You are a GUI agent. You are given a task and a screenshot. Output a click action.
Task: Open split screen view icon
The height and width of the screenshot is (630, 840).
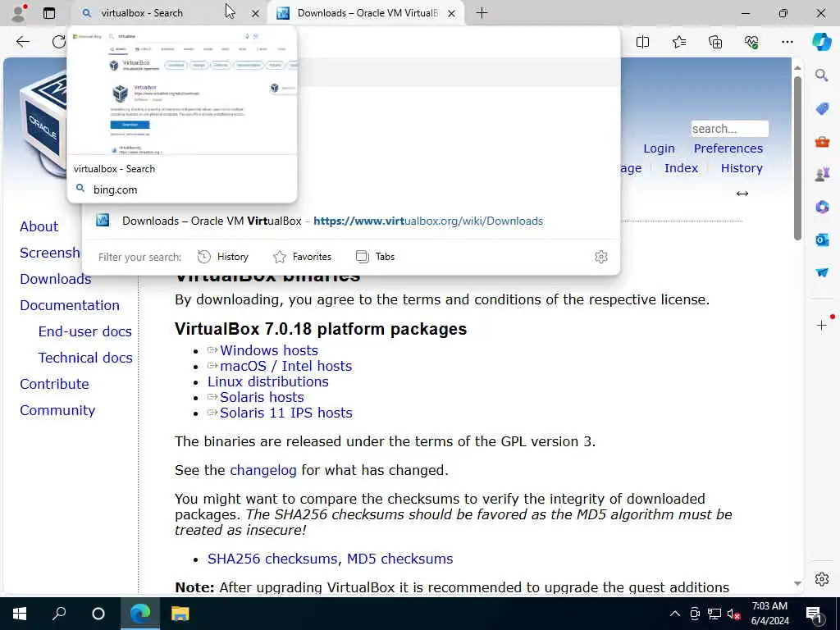pyautogui.click(x=642, y=42)
